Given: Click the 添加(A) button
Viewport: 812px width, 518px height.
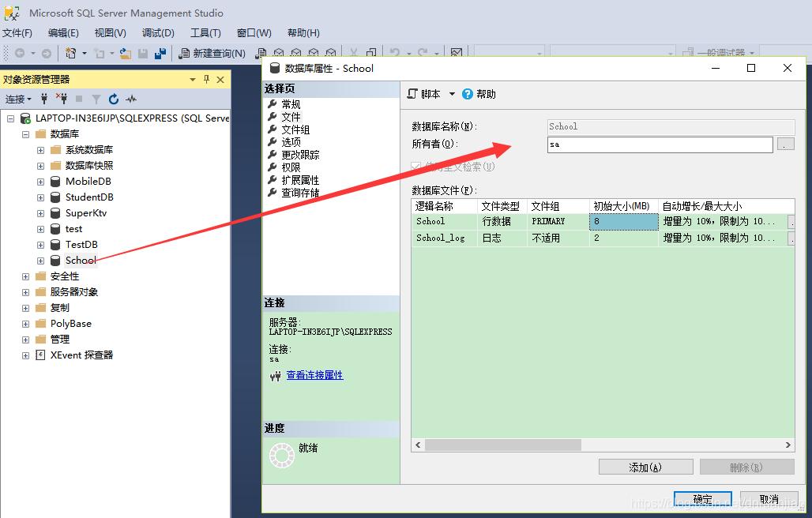Looking at the screenshot, I should [645, 467].
